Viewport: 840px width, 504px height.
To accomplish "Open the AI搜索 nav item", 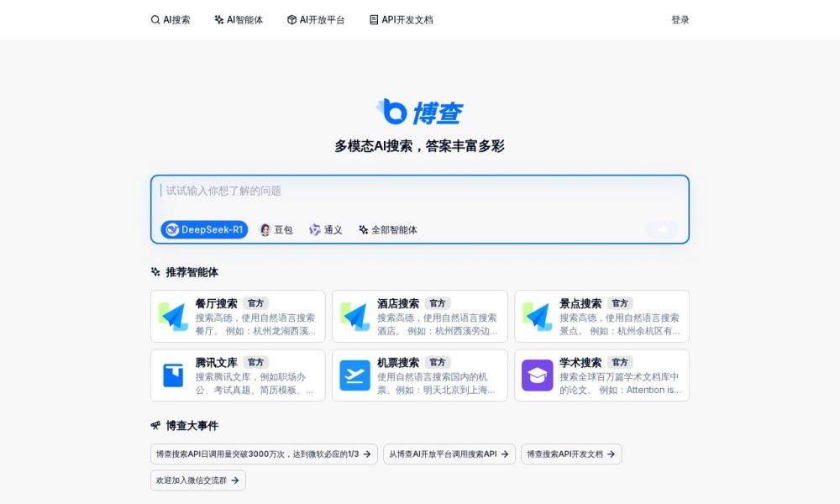I will coord(171,20).
